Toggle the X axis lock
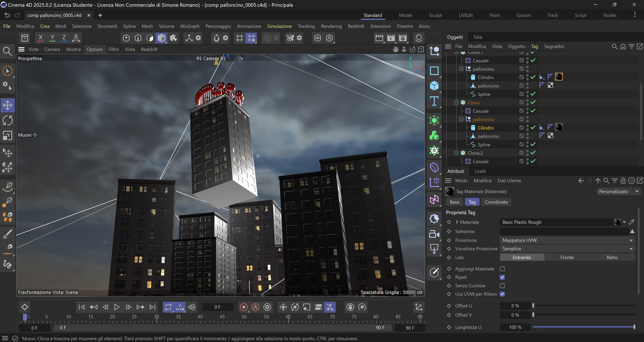The image size is (644, 342). coord(40,38)
